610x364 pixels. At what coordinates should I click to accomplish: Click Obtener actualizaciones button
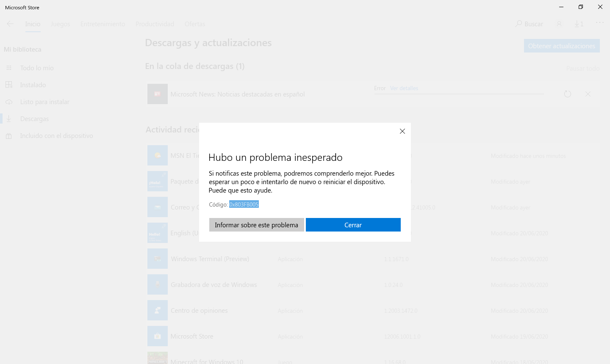[562, 46]
